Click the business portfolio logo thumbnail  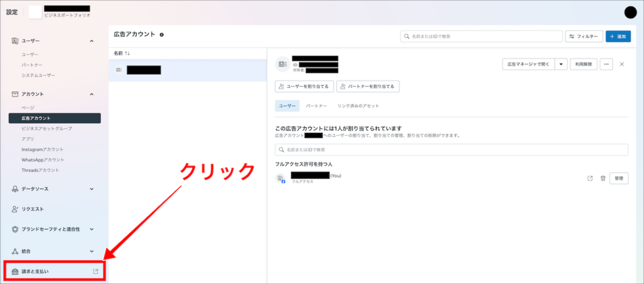(x=35, y=13)
